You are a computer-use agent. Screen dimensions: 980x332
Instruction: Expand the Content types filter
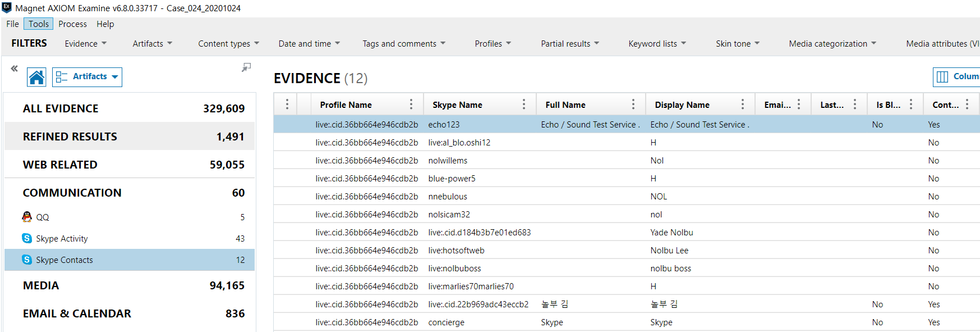pos(229,44)
